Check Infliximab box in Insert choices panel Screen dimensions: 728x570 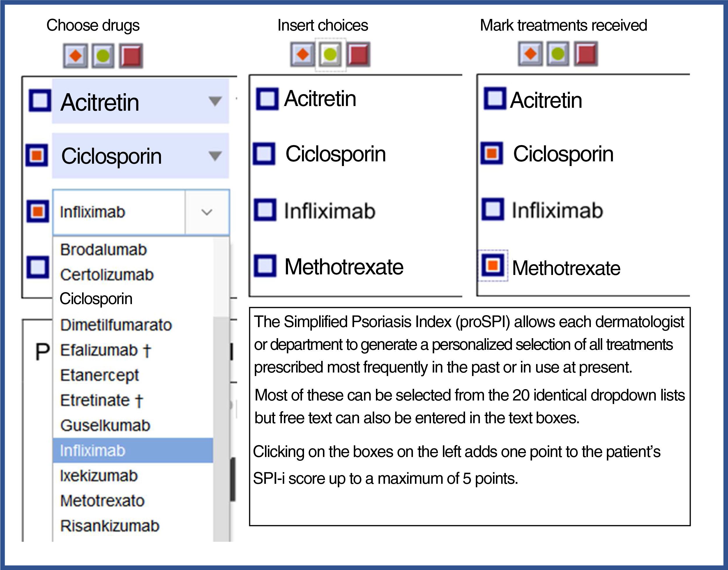[x=265, y=210]
